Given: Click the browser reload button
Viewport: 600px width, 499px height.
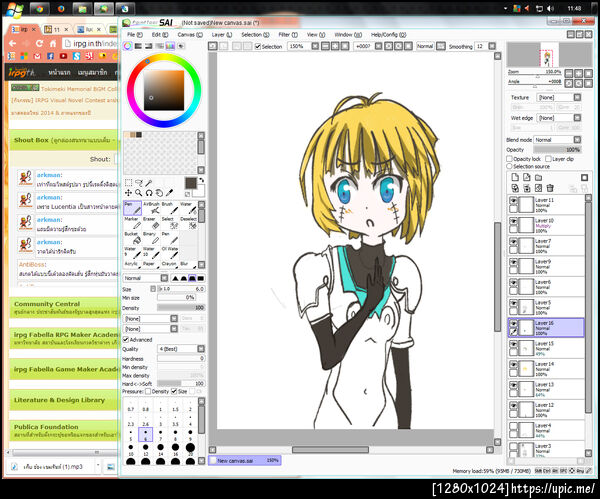Looking at the screenshot, I should [x=39, y=44].
